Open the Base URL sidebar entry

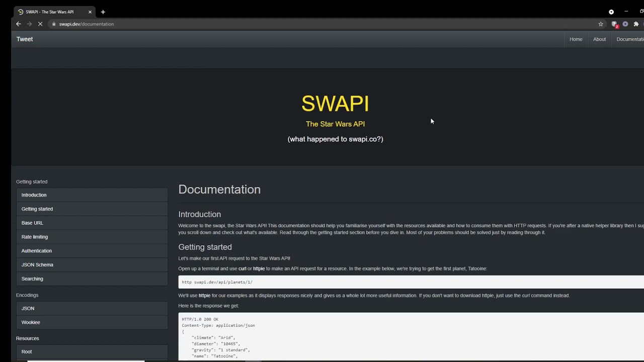point(92,223)
